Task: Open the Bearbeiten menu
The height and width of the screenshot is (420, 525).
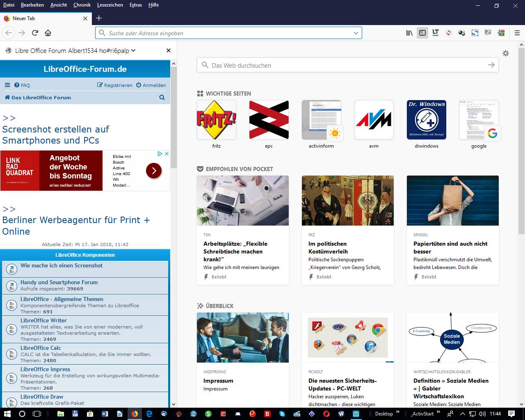Action: [32, 5]
